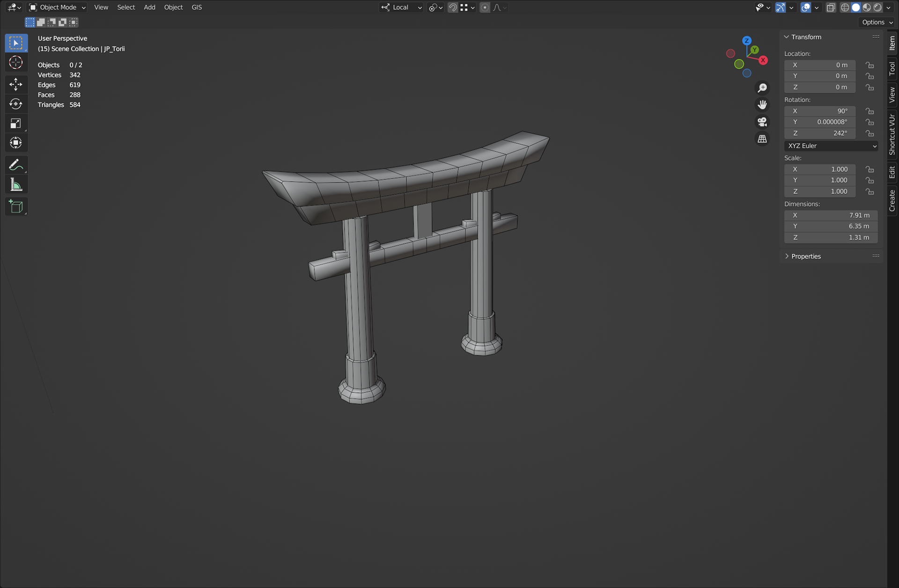Open the Local transform orientation selector
Image resolution: width=899 pixels, height=588 pixels.
[402, 7]
